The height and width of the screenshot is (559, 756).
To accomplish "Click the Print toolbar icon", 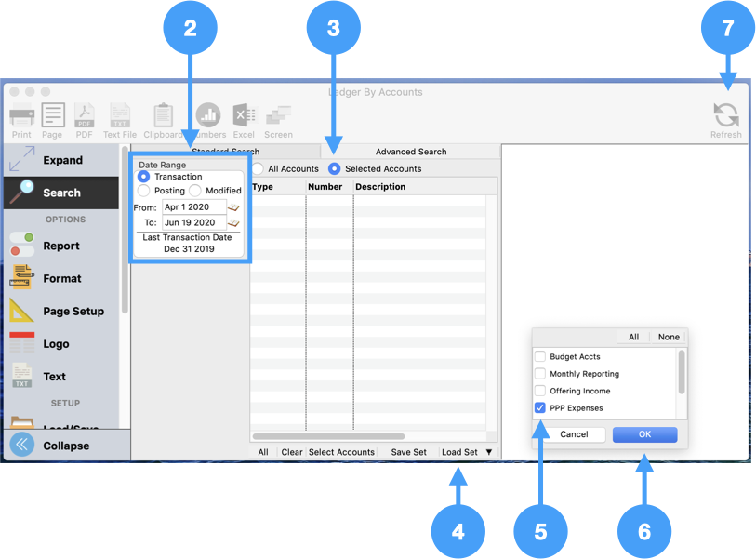I will point(21,116).
